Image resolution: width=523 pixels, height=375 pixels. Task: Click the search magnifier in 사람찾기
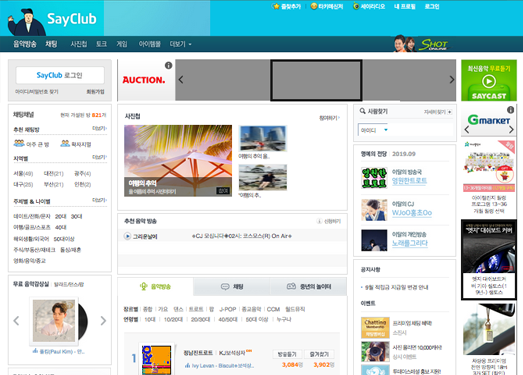coord(363,111)
